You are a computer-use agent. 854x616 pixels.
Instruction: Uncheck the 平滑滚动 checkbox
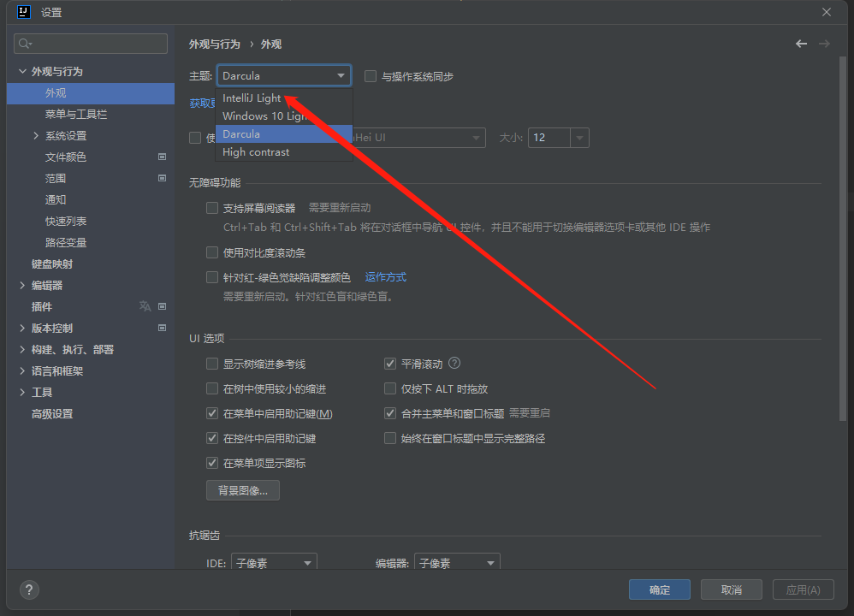(x=390, y=364)
